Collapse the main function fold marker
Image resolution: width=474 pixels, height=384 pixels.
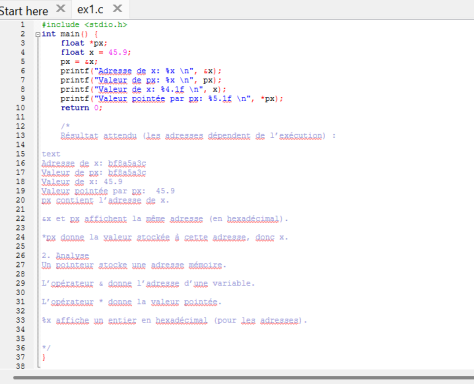(x=38, y=34)
